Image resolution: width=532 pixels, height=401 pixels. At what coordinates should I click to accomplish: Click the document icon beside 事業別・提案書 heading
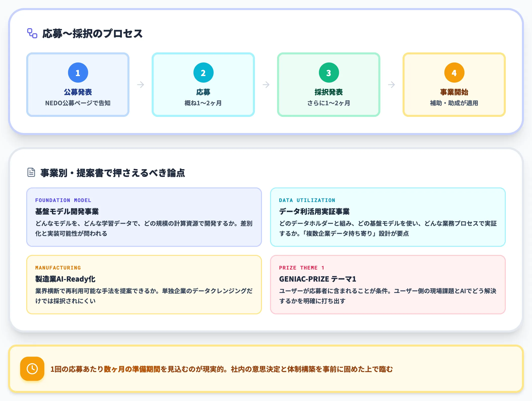tap(31, 173)
